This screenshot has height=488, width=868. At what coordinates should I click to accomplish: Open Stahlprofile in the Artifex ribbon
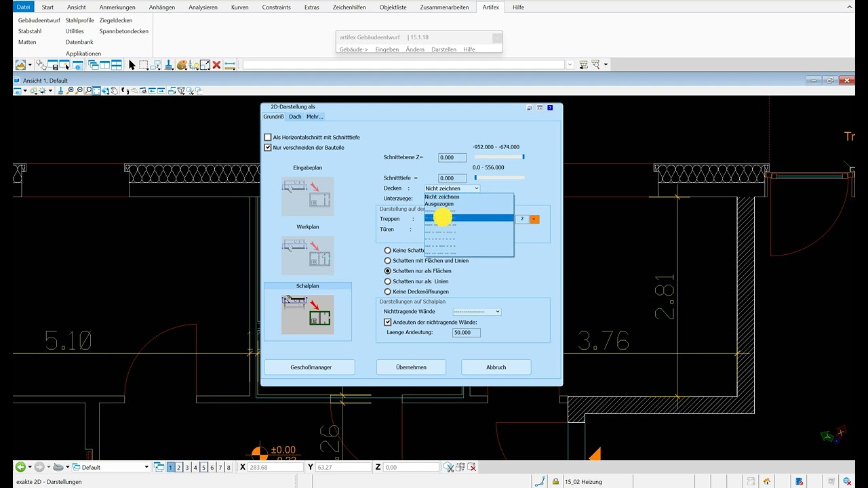click(x=80, y=20)
